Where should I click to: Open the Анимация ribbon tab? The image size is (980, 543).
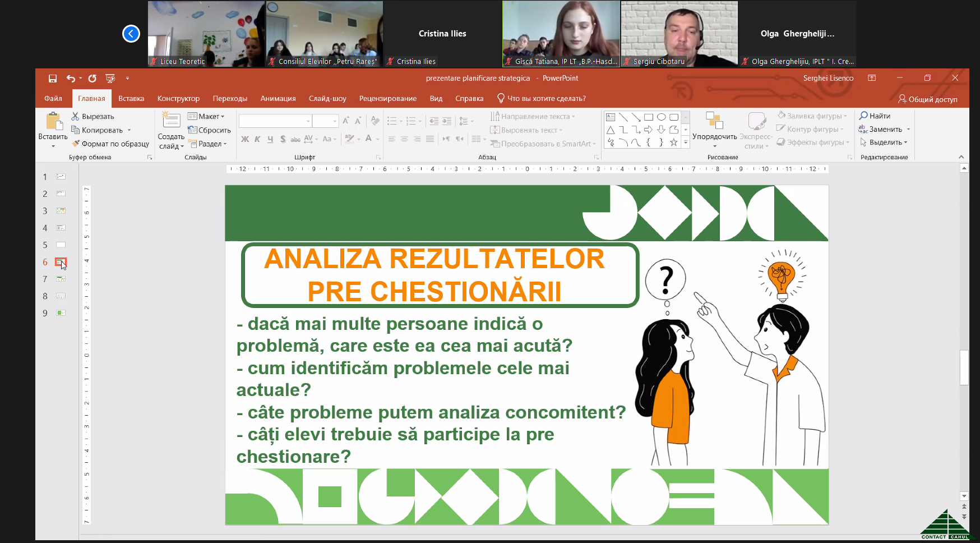[278, 99]
